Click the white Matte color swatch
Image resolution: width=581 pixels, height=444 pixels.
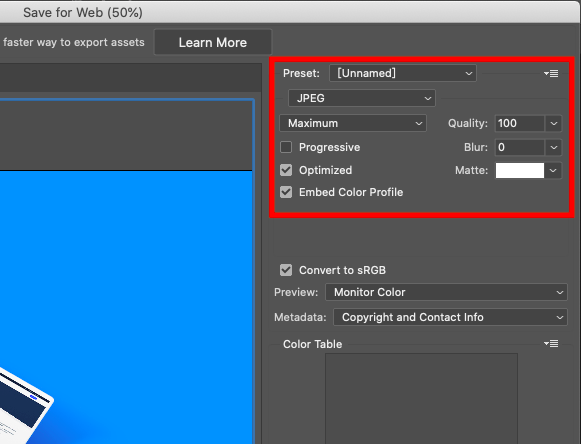click(520, 170)
